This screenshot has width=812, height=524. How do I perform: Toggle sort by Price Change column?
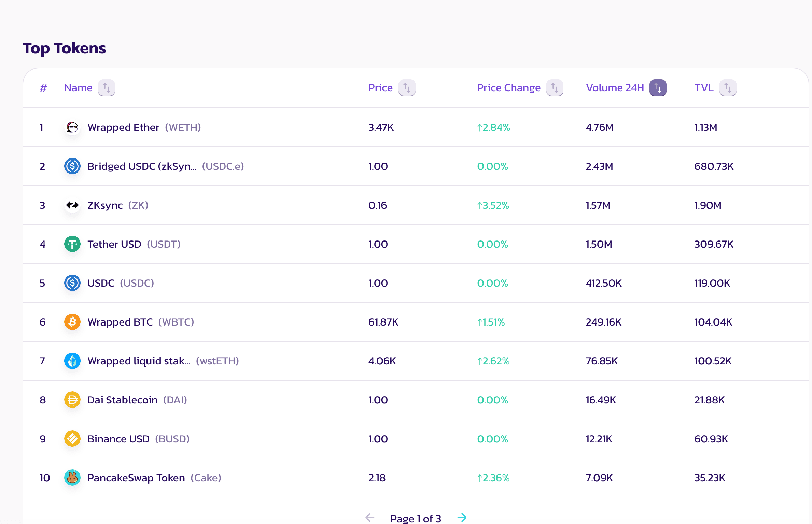point(555,88)
